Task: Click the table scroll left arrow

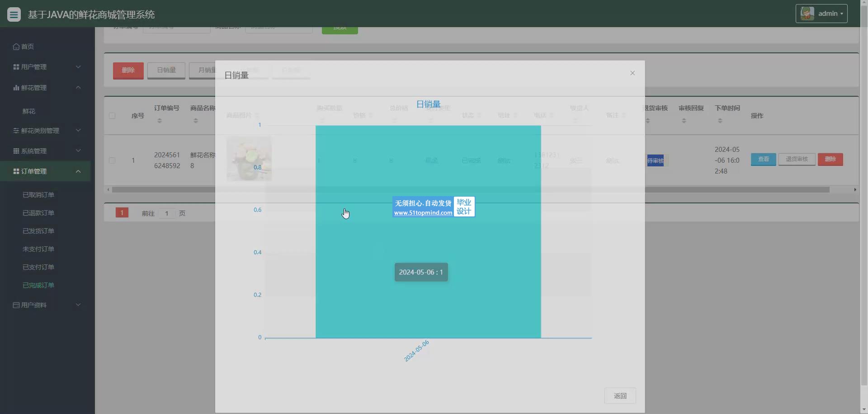Action: (x=108, y=190)
